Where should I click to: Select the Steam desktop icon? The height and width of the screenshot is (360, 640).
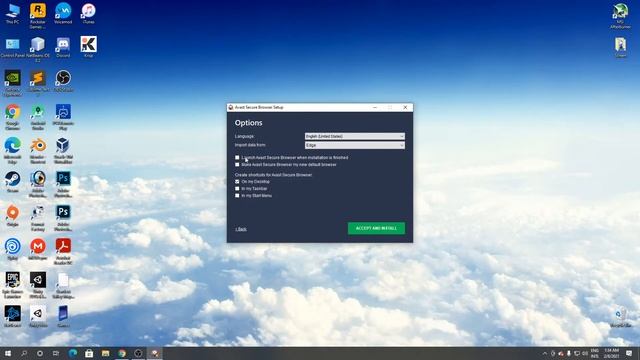pyautogui.click(x=13, y=182)
